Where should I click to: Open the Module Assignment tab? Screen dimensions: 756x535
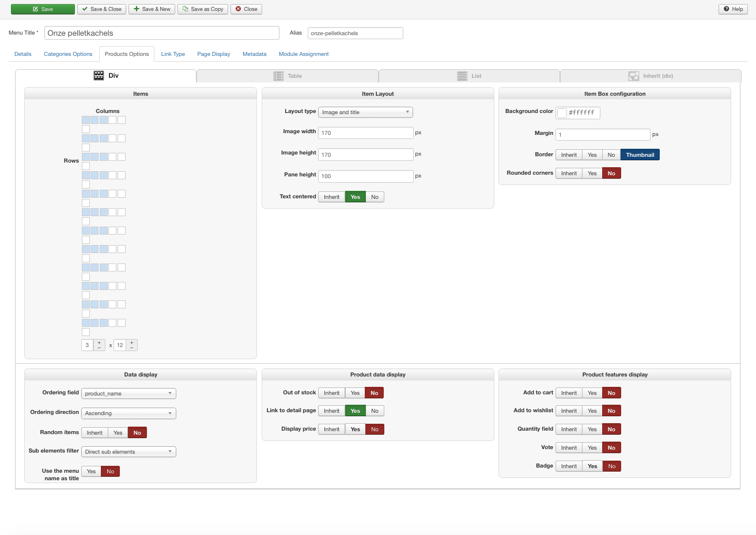[304, 54]
